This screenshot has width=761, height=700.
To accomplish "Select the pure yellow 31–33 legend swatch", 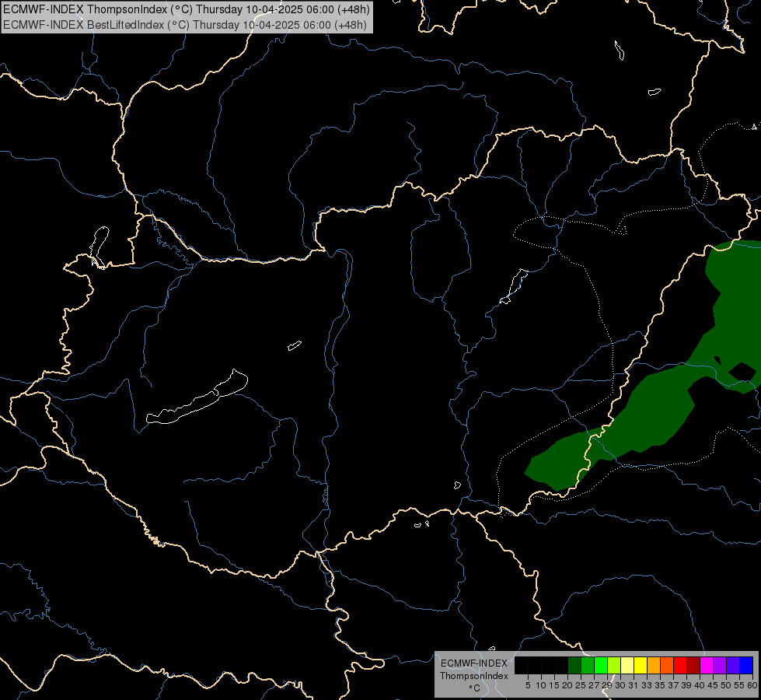I will click(x=641, y=665).
